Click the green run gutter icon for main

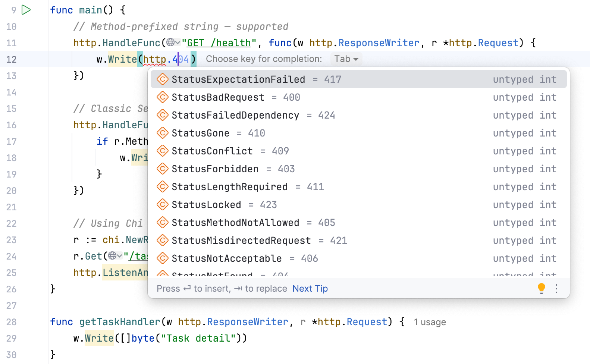26,10
